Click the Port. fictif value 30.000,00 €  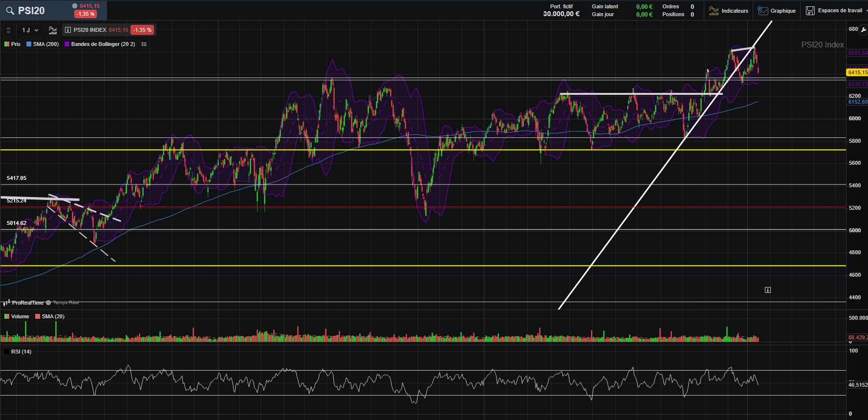coord(561,14)
